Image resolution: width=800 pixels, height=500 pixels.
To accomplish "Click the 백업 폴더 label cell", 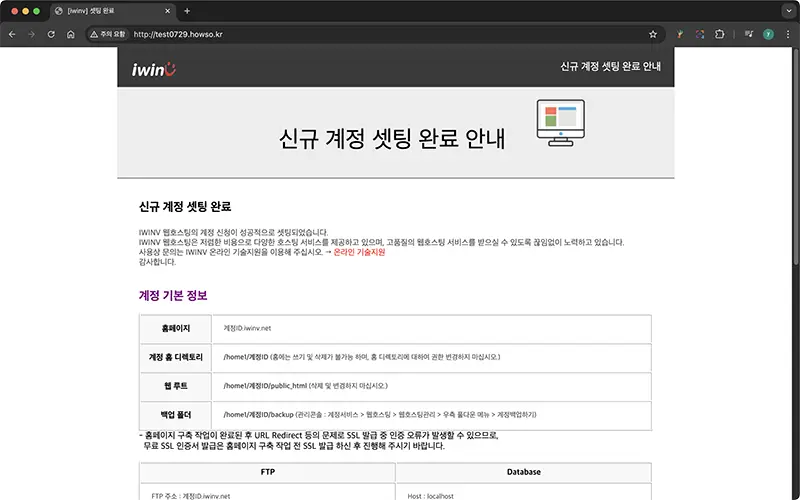I will point(176,415).
